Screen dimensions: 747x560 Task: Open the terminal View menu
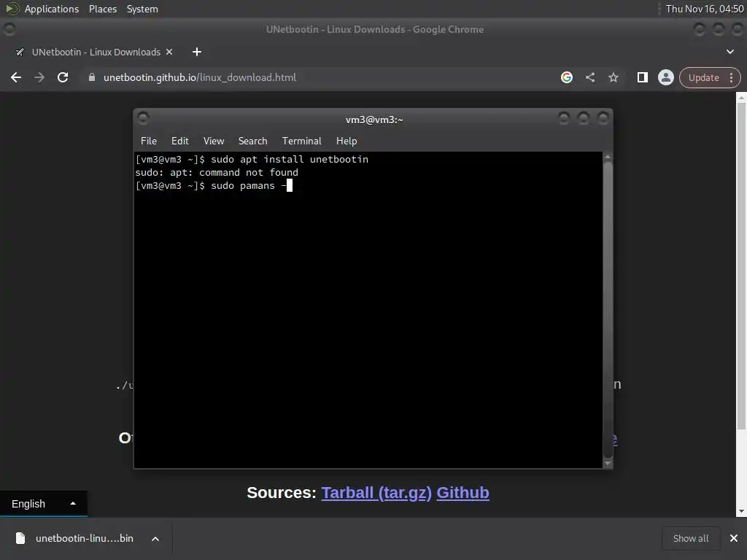tap(214, 141)
